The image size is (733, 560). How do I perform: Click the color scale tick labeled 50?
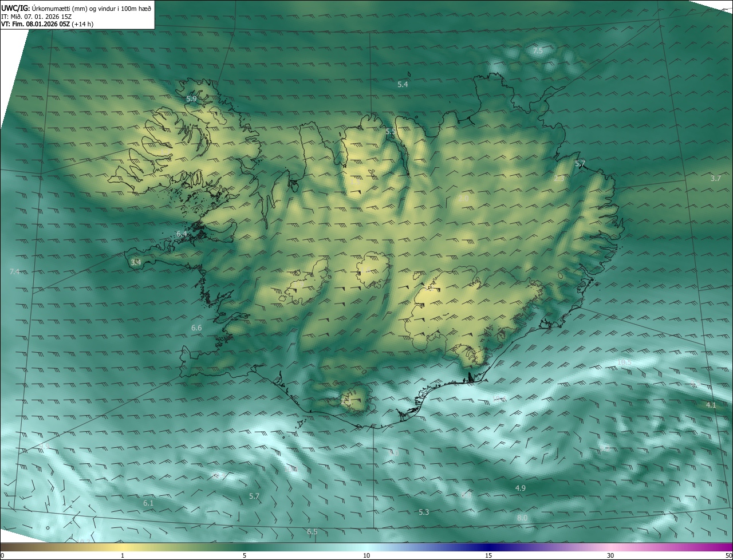pos(728,555)
